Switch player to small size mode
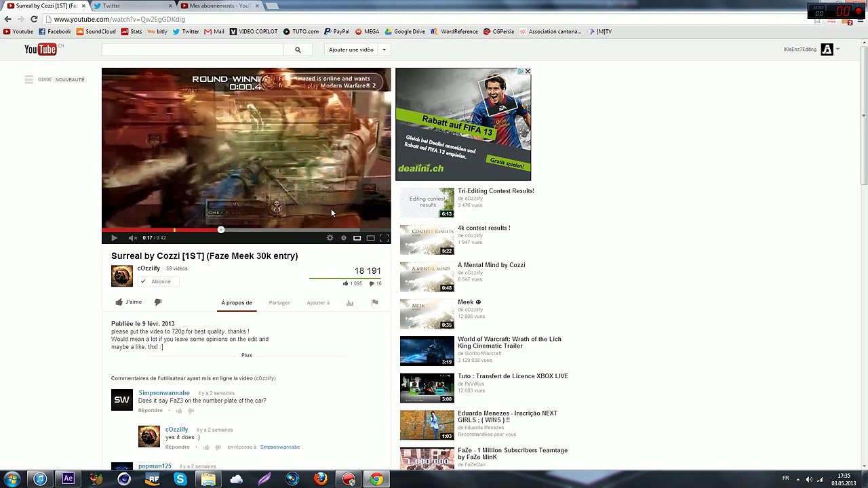Image resolution: width=868 pixels, height=488 pixels. tap(357, 238)
